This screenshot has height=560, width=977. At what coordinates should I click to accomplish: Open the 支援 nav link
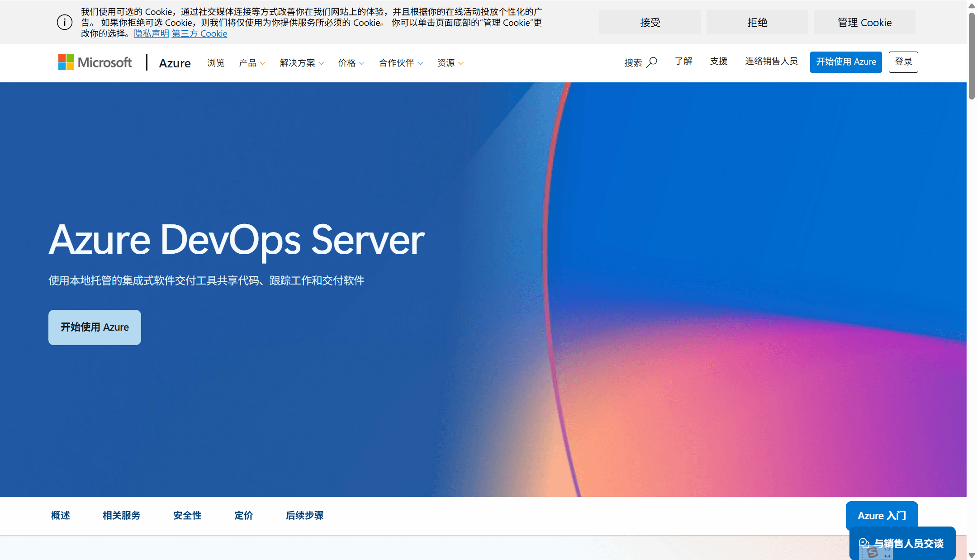coord(719,61)
